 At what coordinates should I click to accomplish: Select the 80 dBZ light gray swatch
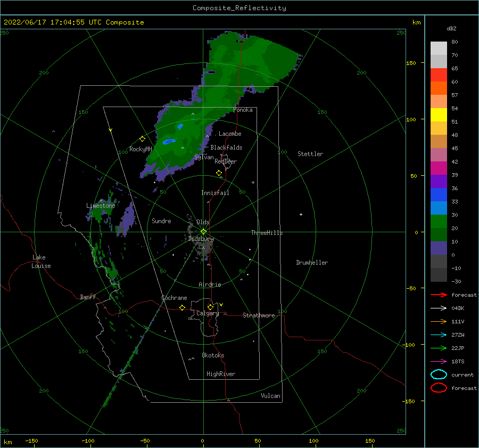(x=439, y=48)
